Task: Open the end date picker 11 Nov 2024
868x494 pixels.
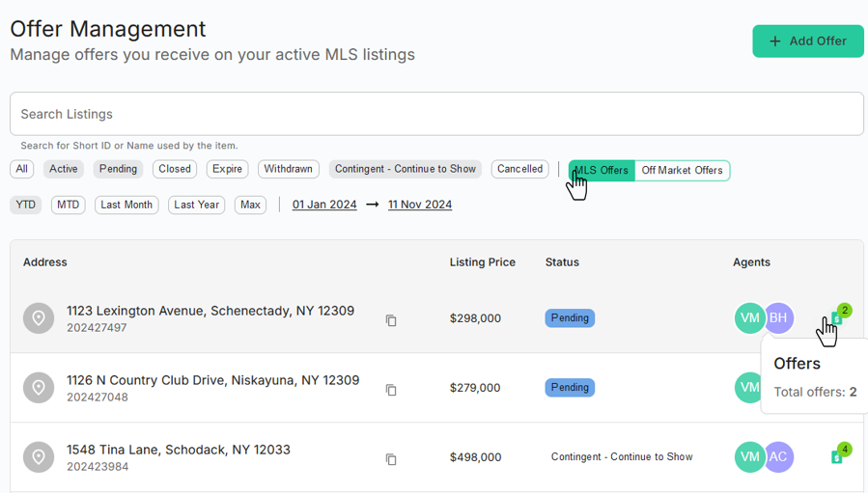Action: (x=420, y=205)
